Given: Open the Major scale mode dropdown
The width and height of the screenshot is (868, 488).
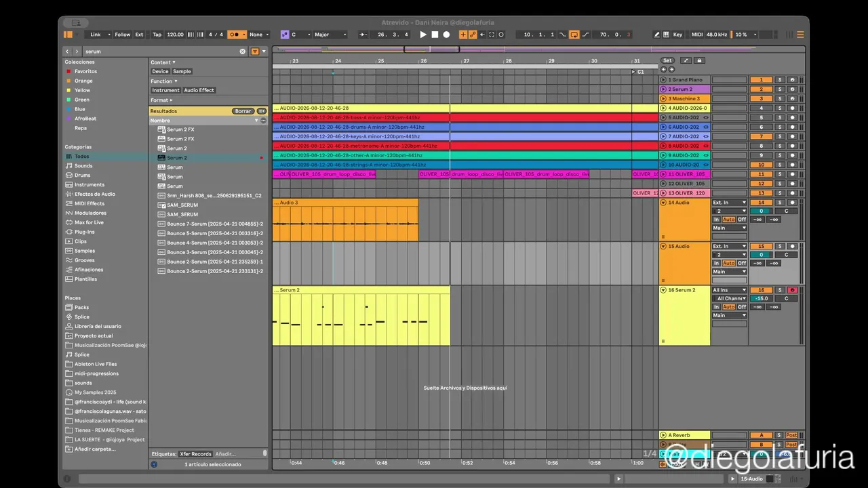Looking at the screenshot, I should (x=330, y=35).
